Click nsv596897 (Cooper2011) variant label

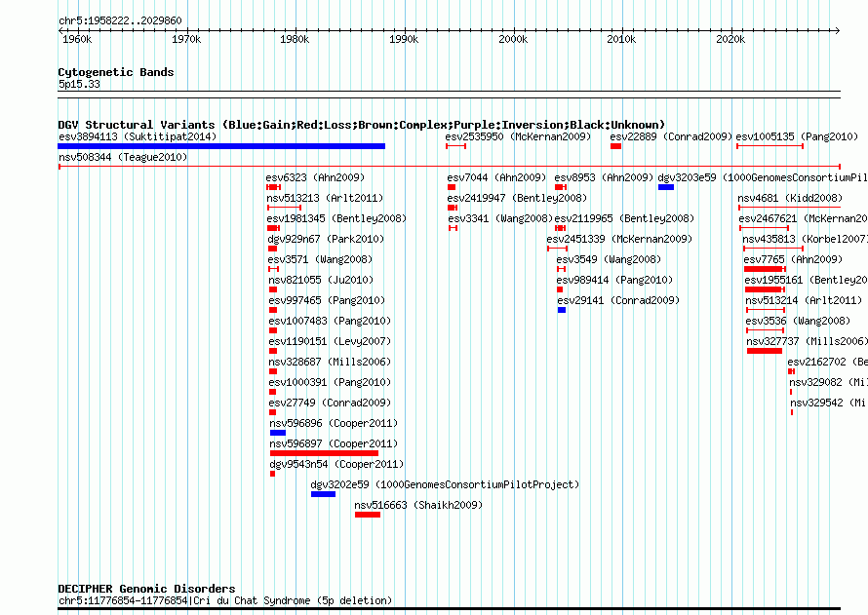pyautogui.click(x=334, y=443)
